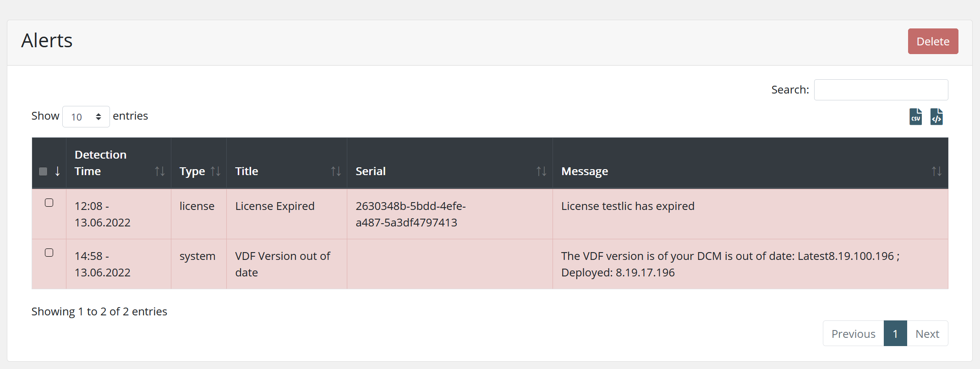This screenshot has width=980, height=369.
Task: Export alerts as XML code file
Action: pyautogui.click(x=936, y=117)
